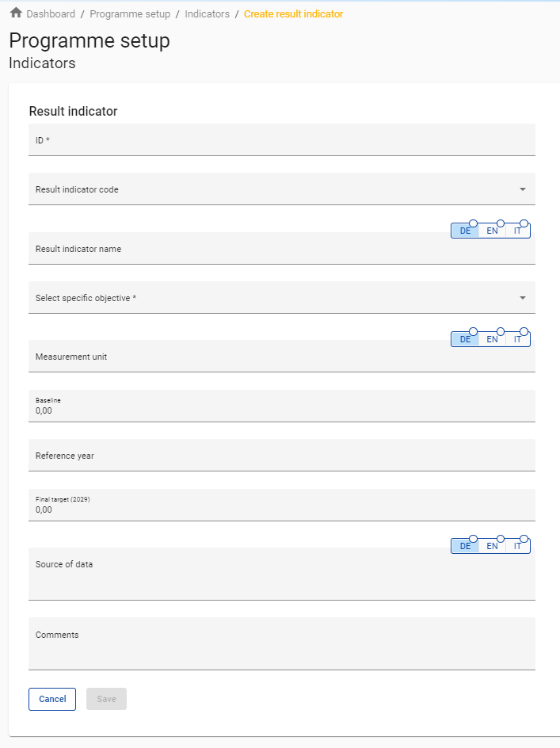The image size is (560, 748).
Task: Click the Dashboard home icon
Action: click(x=16, y=13)
